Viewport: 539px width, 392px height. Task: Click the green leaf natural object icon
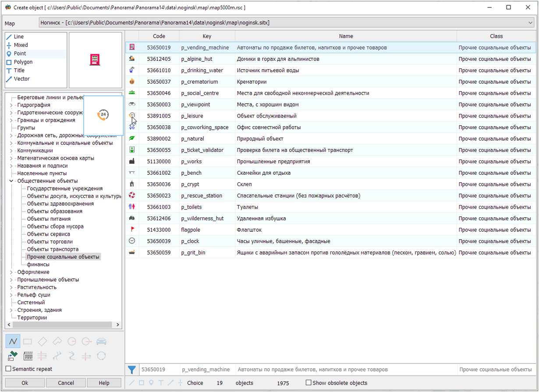tap(132, 138)
